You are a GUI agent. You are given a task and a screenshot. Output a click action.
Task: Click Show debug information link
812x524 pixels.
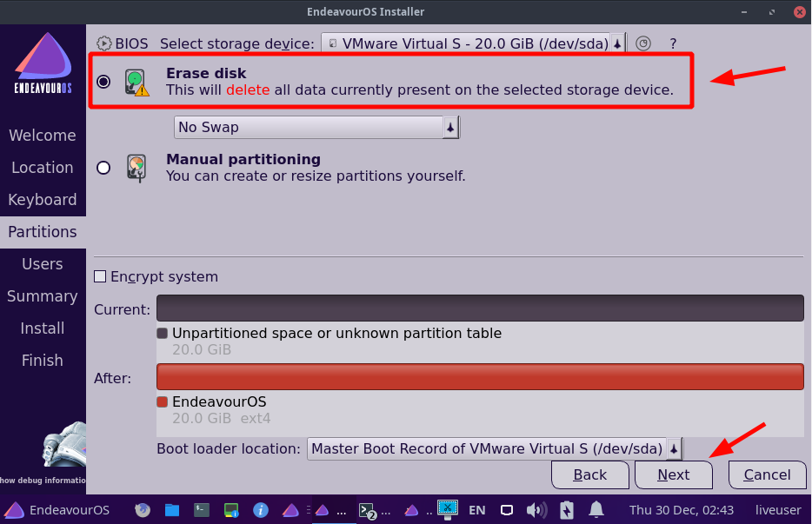pyautogui.click(x=43, y=481)
